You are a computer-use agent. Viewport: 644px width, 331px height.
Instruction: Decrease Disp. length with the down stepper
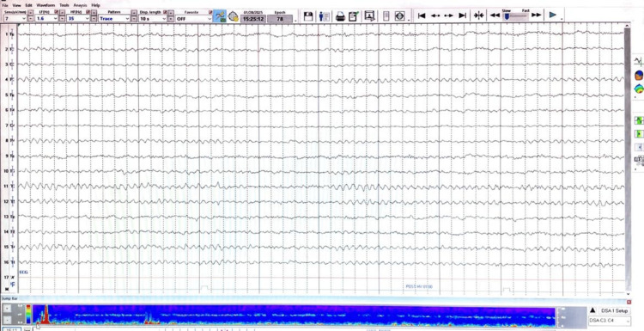(x=171, y=19)
